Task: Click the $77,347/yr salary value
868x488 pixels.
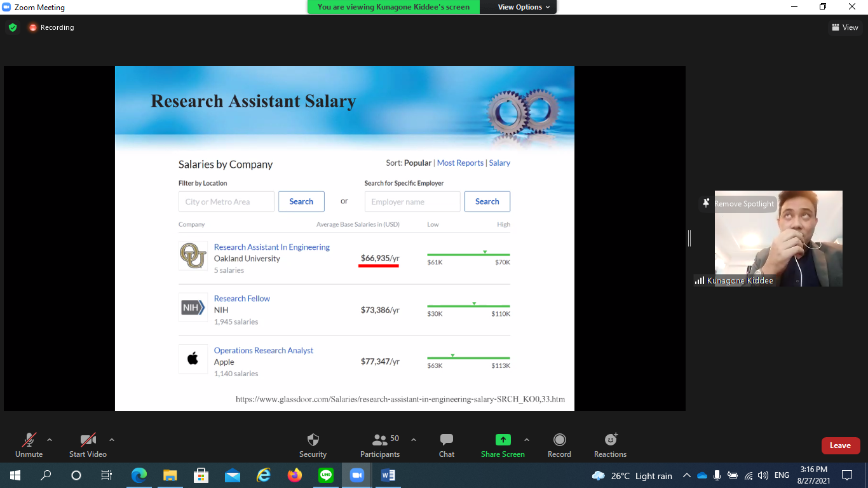Action: point(380,362)
